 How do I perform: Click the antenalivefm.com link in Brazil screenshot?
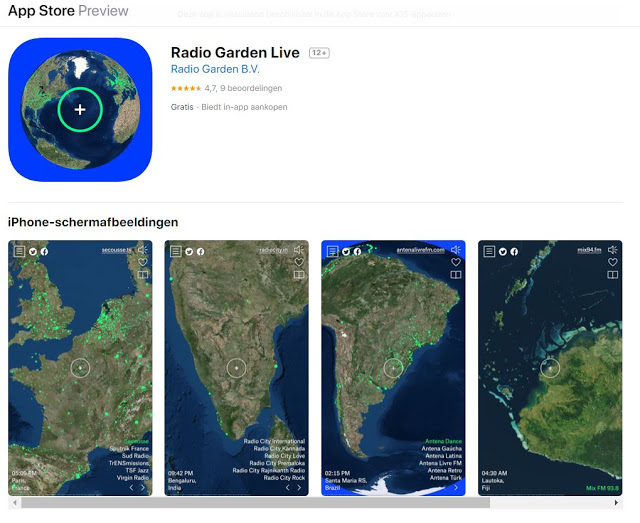[x=420, y=250]
